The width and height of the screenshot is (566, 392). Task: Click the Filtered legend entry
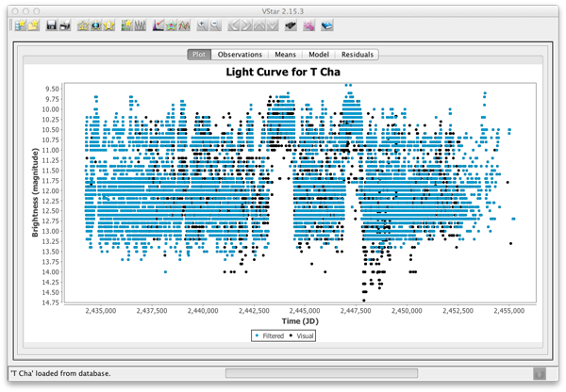pyautogui.click(x=271, y=335)
